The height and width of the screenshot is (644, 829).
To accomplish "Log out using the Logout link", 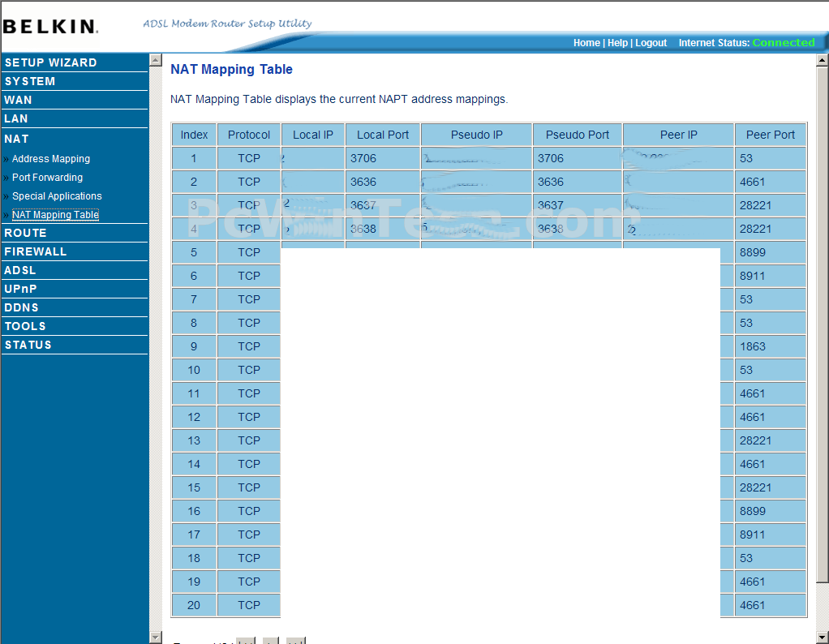I will [651, 43].
